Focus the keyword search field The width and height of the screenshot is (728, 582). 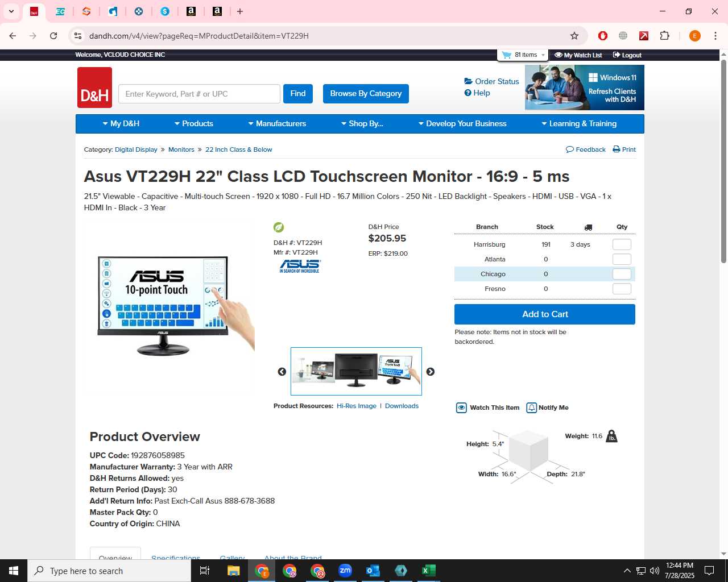point(199,94)
